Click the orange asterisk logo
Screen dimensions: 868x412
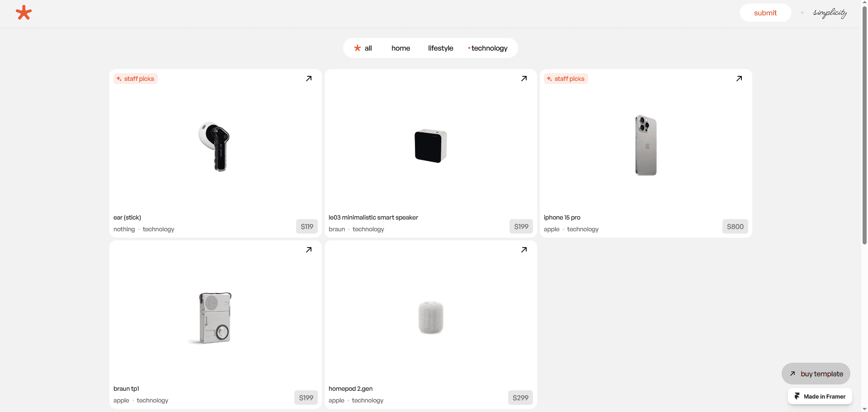[x=24, y=13]
